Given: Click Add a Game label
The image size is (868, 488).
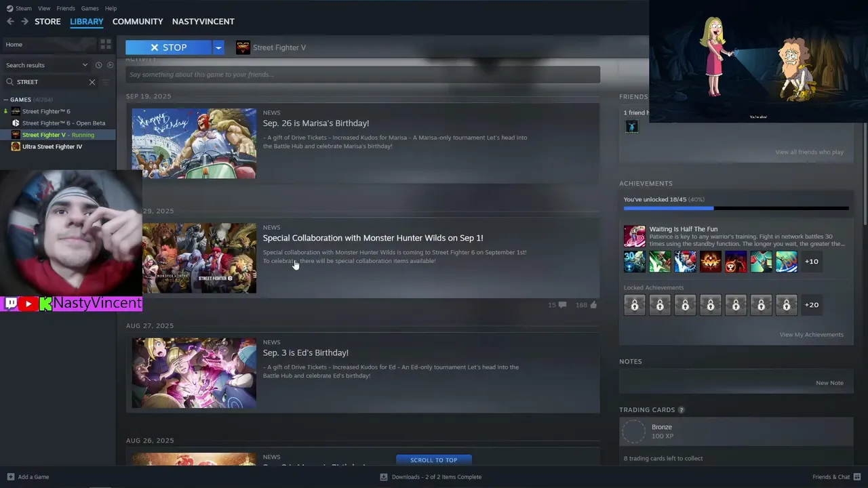Looking at the screenshot, I should coord(33,477).
